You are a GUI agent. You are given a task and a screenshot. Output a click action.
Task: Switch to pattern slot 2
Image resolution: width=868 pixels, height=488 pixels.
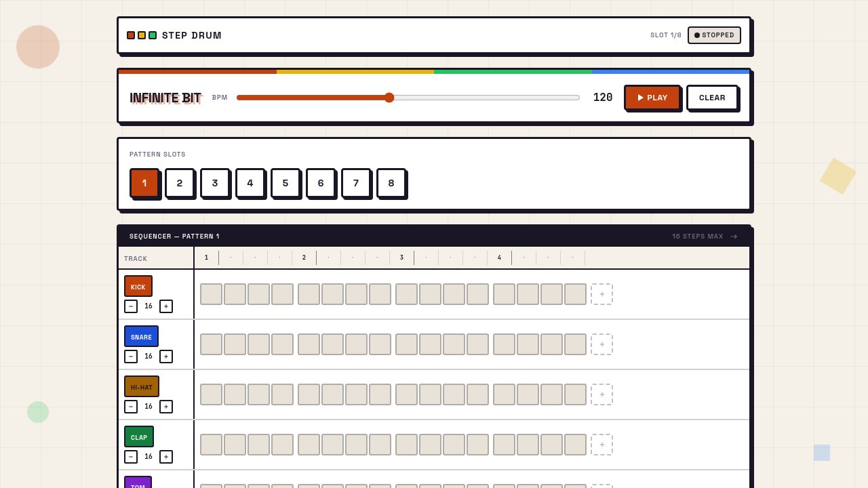(180, 183)
